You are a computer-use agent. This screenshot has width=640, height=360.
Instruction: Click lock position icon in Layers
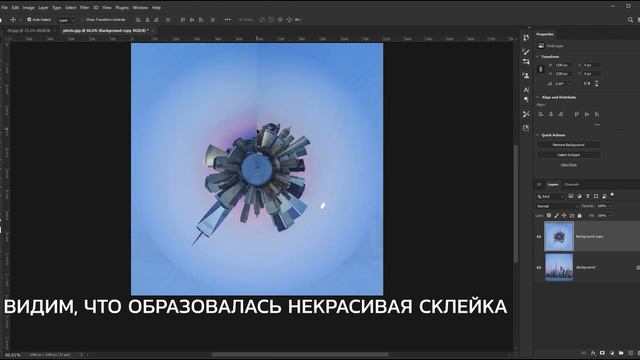tap(564, 216)
